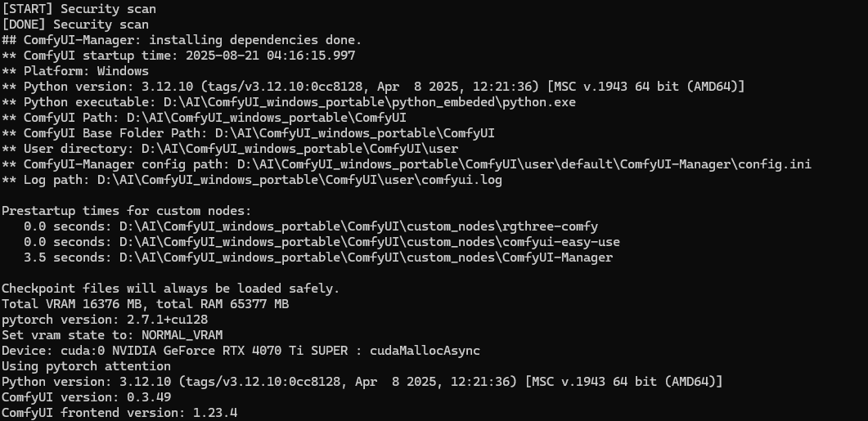Click the '[DONE] Security scan' line
Image resolution: width=868 pixels, height=421 pixels.
coord(75,25)
